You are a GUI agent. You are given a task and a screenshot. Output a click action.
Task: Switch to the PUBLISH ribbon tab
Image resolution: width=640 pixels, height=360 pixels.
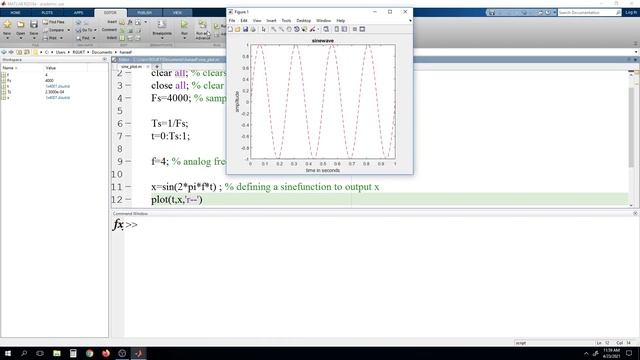144,13
